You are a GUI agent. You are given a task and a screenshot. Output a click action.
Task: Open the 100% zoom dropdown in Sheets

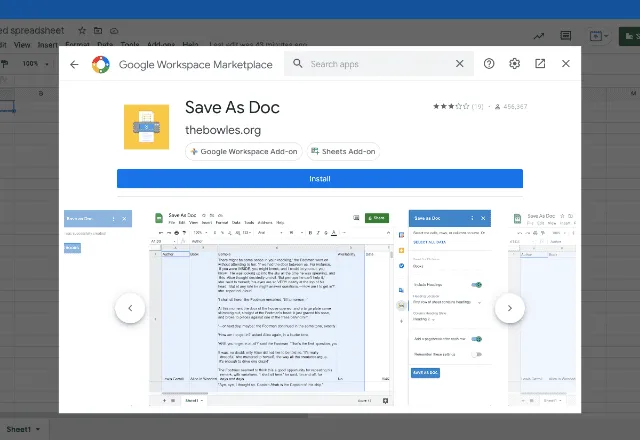[x=36, y=64]
